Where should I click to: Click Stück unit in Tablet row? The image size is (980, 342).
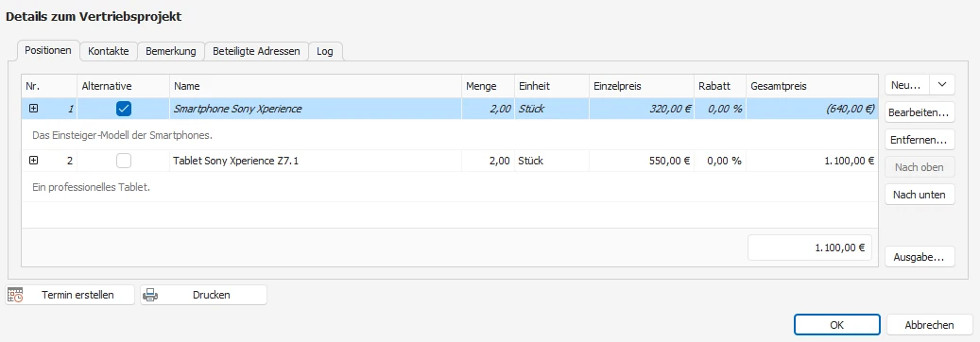(551, 161)
